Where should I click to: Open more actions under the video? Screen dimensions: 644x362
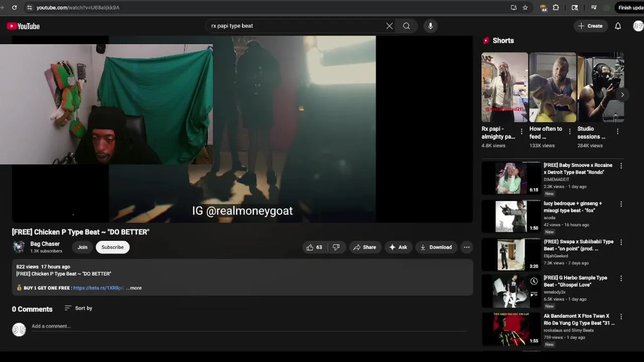[x=467, y=247]
